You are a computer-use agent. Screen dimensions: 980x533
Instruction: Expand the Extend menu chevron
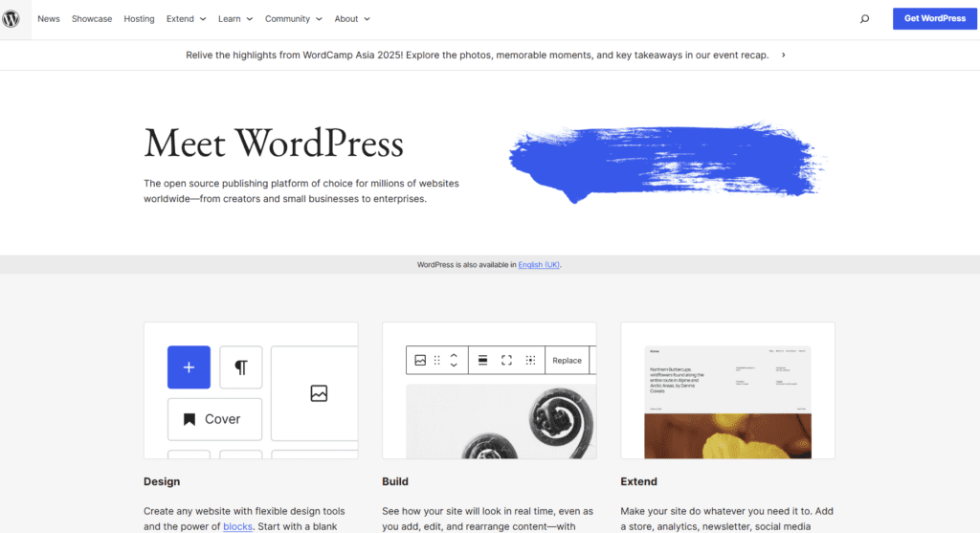[203, 19]
